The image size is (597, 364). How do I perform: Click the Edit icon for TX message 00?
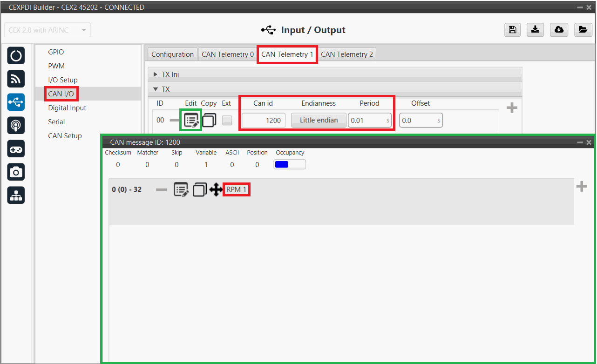click(191, 121)
